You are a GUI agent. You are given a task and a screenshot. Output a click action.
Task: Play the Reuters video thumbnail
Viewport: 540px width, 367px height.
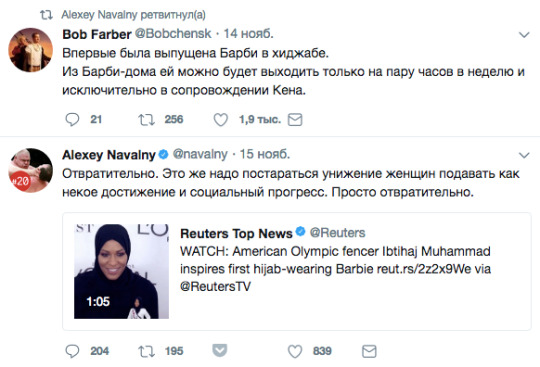[122, 271]
